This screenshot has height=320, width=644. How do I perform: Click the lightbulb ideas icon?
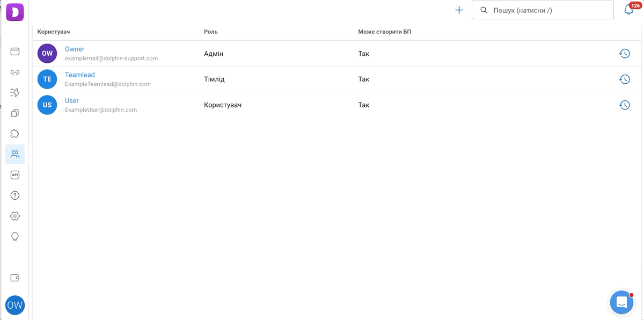pyautogui.click(x=15, y=237)
